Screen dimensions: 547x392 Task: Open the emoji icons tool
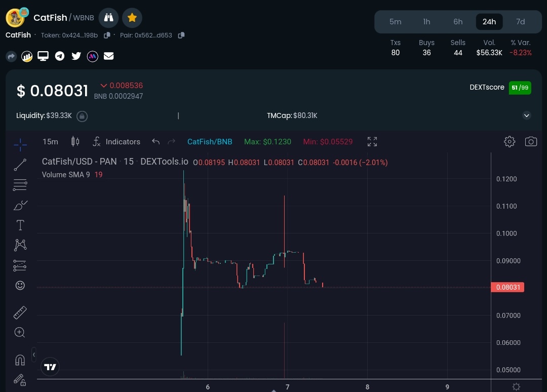coord(20,285)
